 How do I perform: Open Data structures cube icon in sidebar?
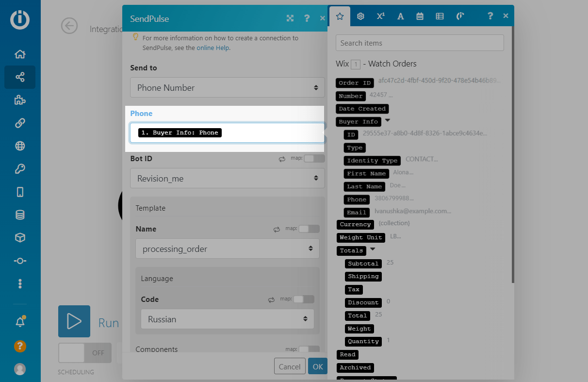pos(20,238)
